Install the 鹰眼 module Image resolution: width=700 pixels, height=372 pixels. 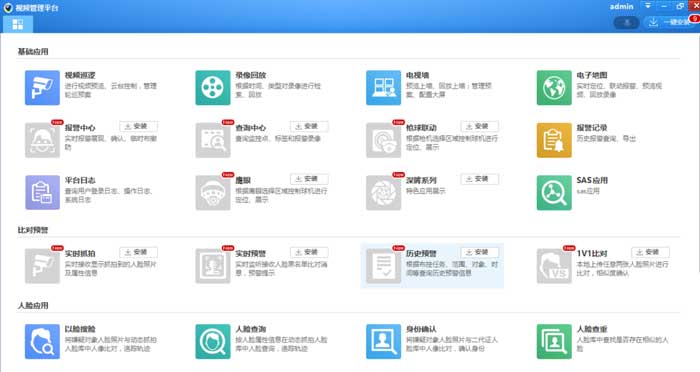pos(309,179)
